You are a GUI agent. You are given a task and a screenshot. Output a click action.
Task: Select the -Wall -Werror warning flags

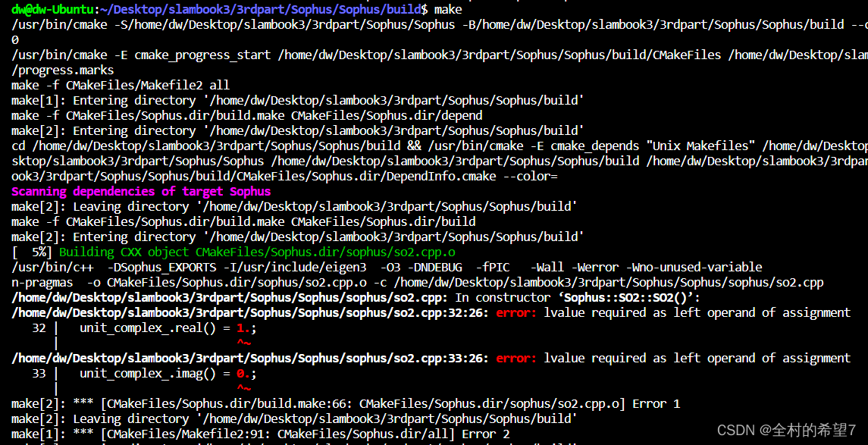573,267
